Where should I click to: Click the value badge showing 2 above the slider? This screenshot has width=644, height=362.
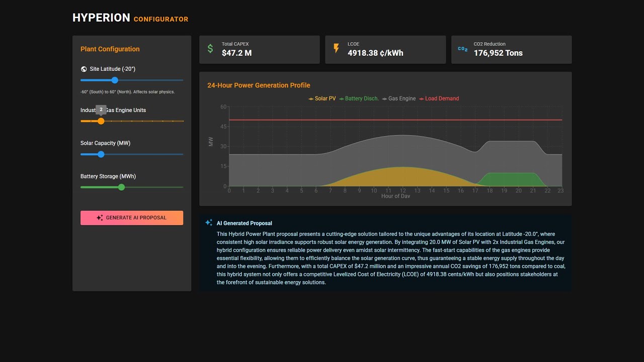101,109
